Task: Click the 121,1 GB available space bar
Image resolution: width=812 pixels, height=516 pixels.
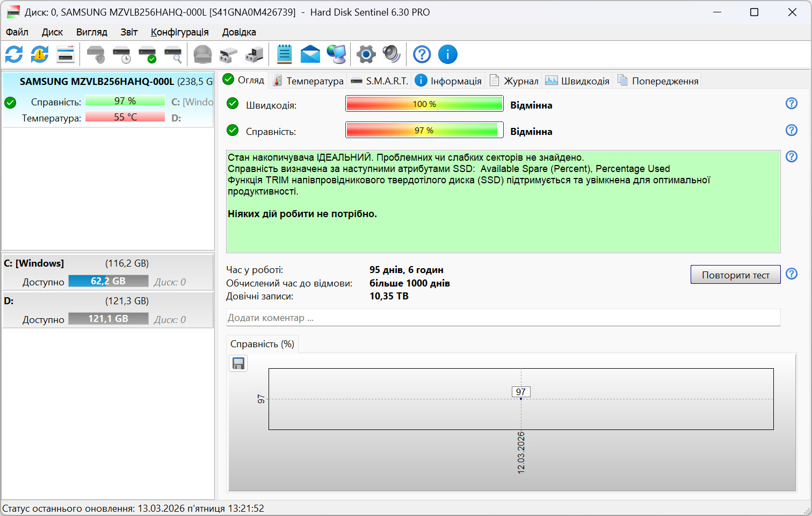Action: pos(108,319)
